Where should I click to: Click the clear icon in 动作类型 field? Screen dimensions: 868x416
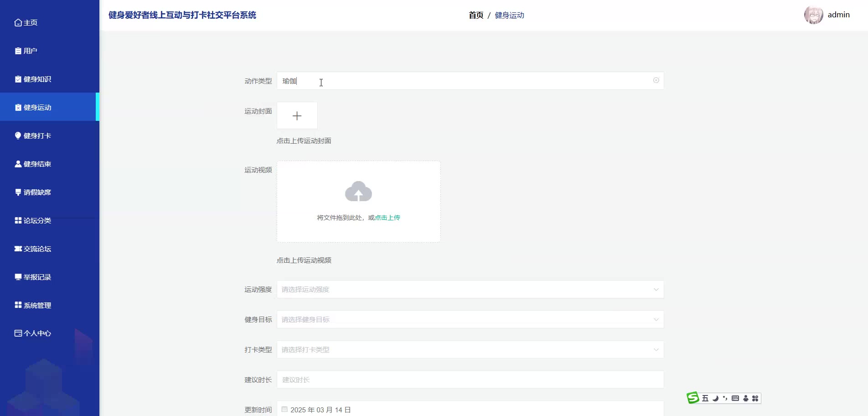coord(656,80)
